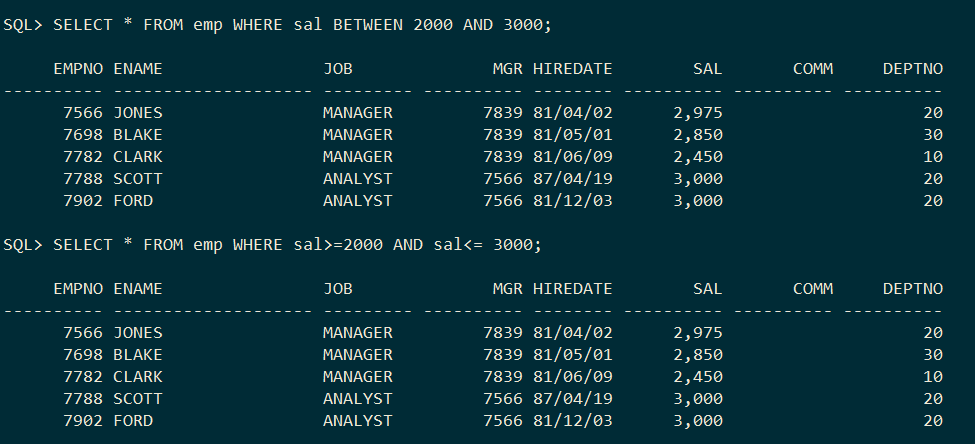Click EMPNO header in the BETWEEN query results
The image size is (975, 444).
tap(78, 69)
